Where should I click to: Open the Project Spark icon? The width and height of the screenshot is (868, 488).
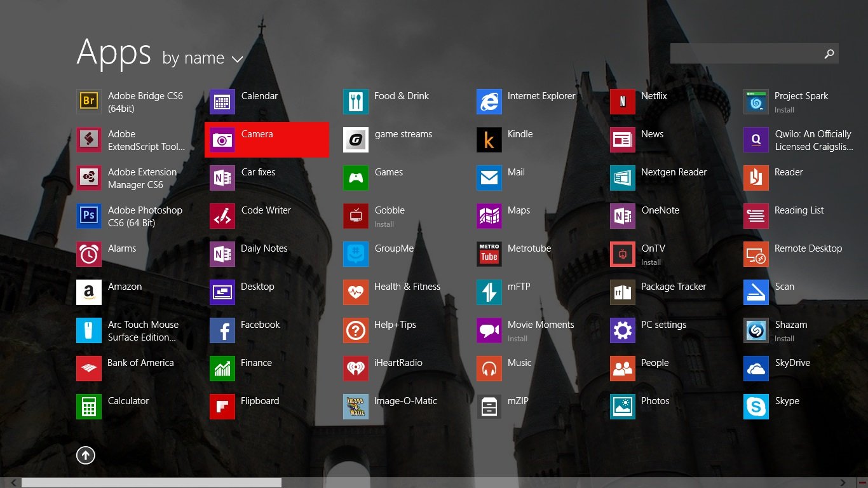[x=756, y=102]
